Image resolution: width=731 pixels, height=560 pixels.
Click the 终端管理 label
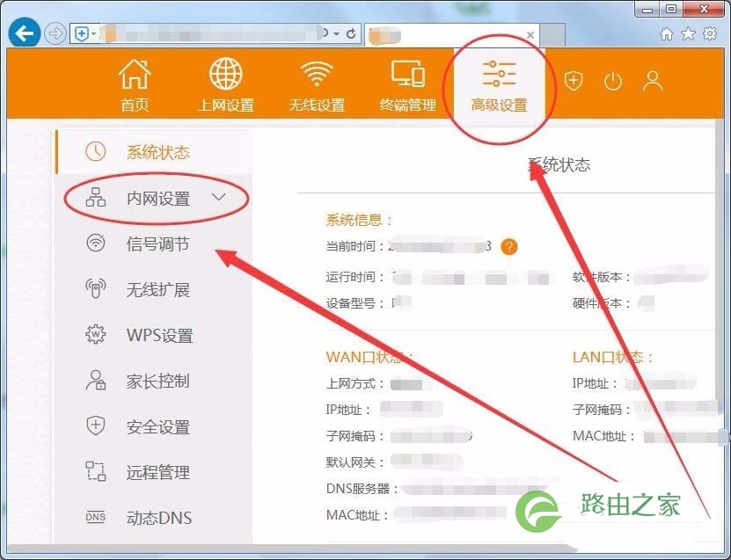click(x=408, y=105)
